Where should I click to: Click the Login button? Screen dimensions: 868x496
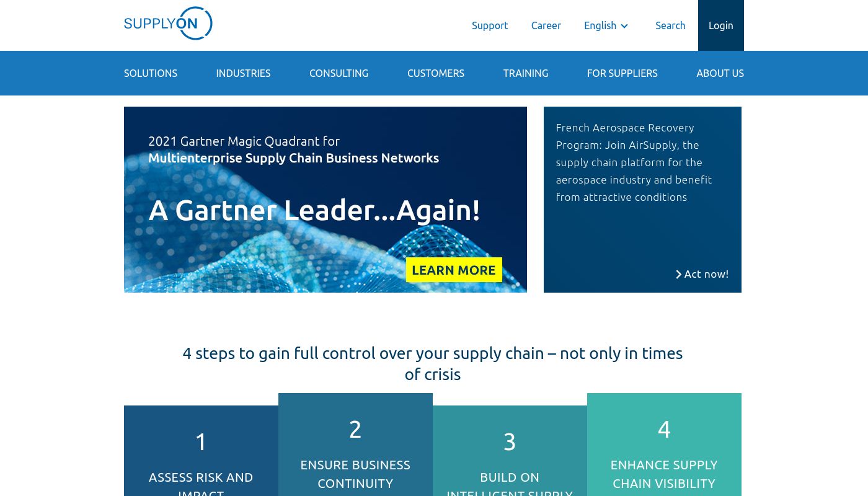point(721,25)
